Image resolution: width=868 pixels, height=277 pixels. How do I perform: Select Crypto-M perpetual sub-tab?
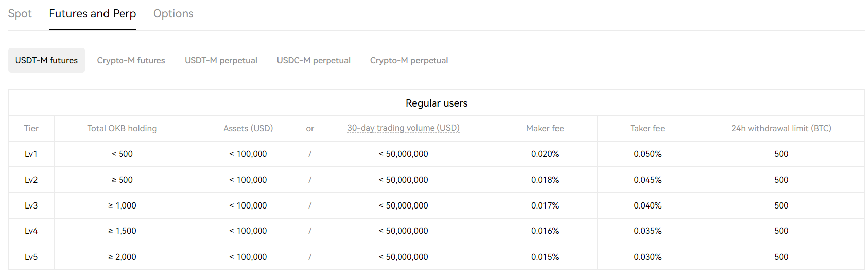[x=409, y=60]
